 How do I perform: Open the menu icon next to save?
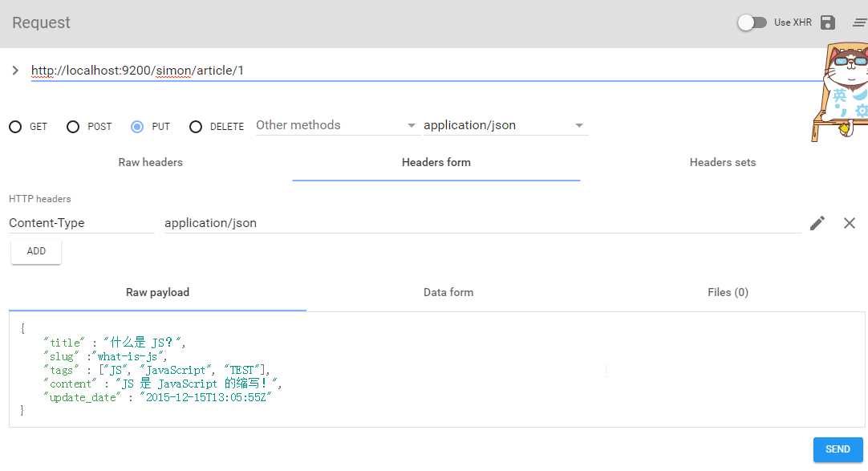tap(860, 22)
